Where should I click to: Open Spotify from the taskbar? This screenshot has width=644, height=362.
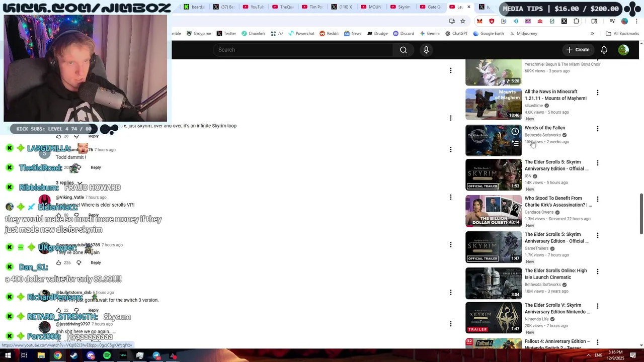(107, 355)
